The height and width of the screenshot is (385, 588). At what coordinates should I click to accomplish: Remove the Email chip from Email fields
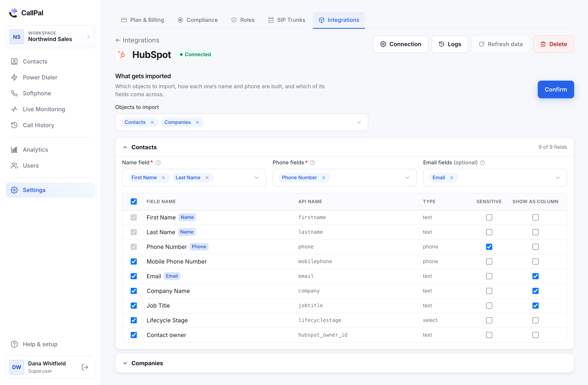pos(452,178)
